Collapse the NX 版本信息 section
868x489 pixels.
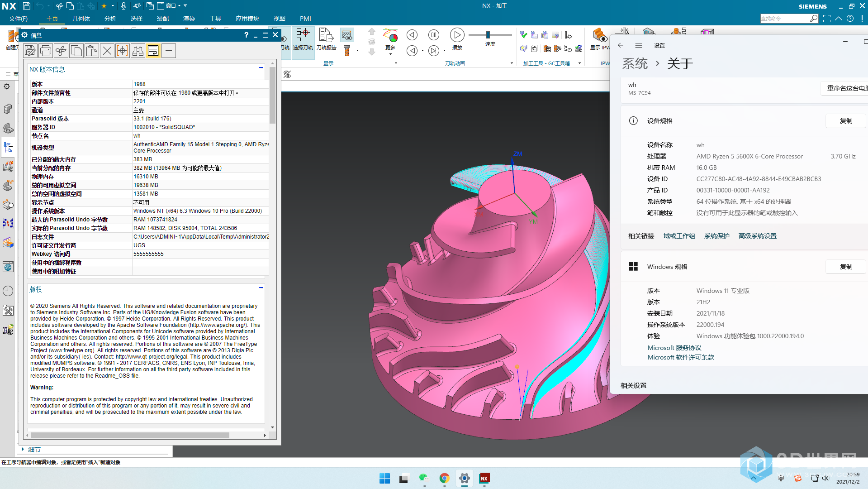[261, 68]
